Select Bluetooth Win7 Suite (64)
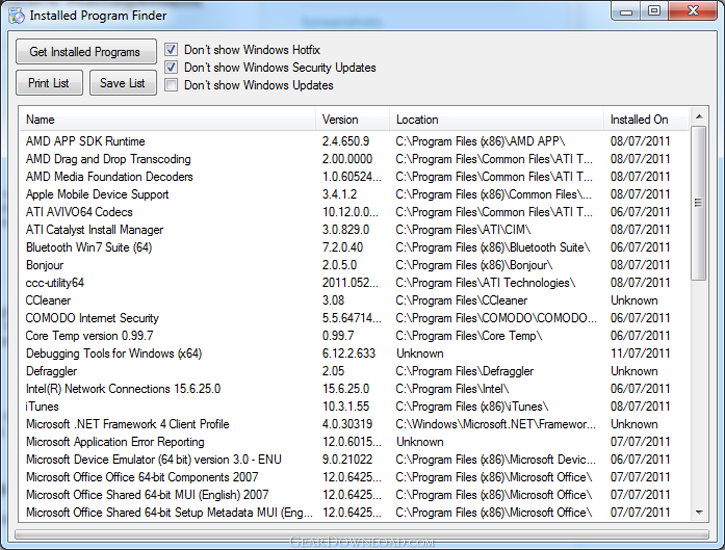This screenshot has height=550, width=725. point(355,247)
